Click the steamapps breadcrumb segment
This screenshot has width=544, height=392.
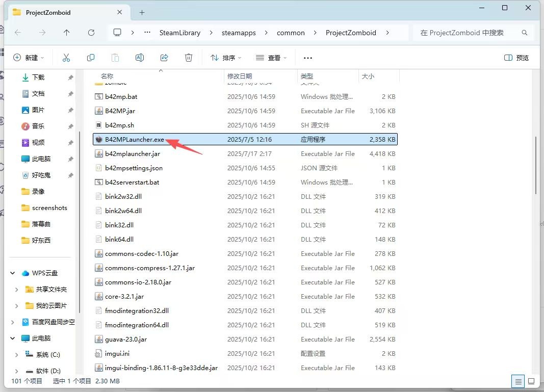coord(238,33)
